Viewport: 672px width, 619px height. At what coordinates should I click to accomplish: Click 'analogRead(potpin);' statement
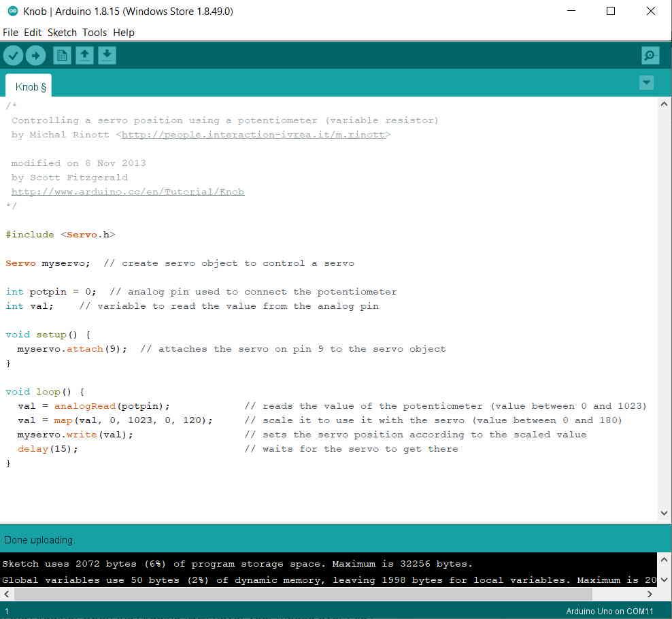coord(112,406)
